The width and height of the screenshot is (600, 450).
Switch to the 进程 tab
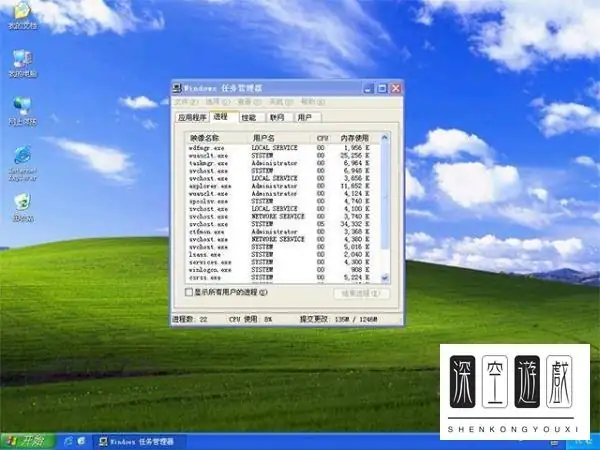[x=224, y=117]
